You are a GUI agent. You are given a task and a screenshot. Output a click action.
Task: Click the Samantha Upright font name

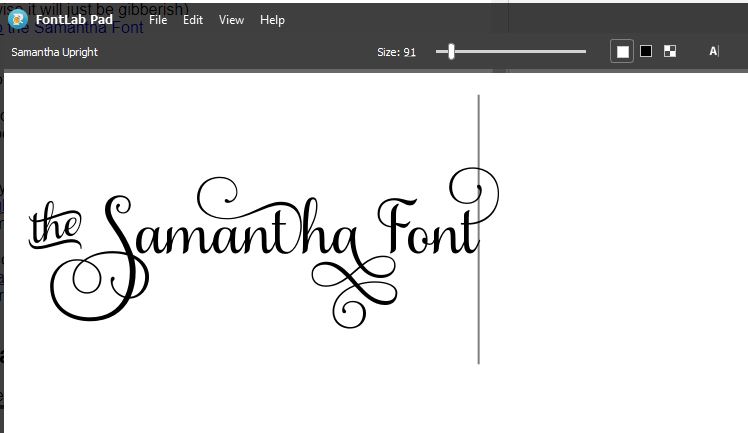[x=54, y=52]
